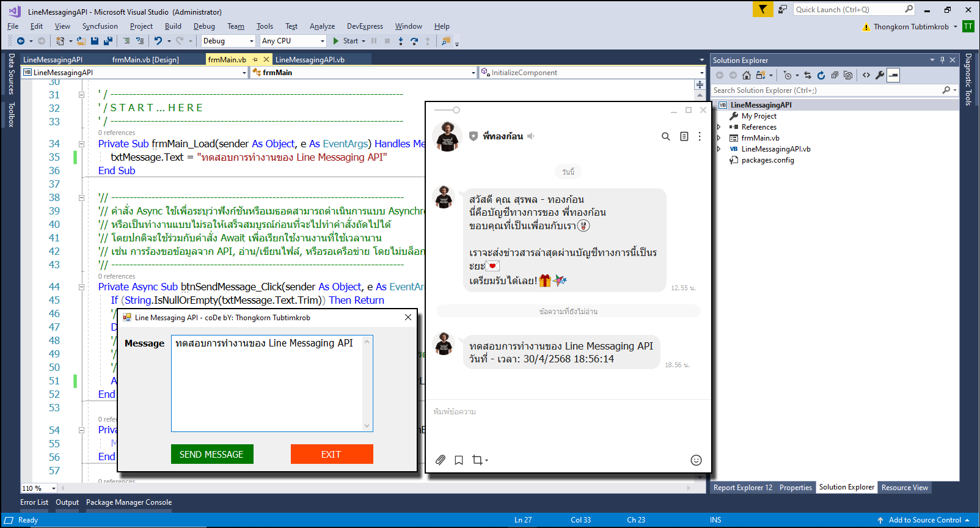
Task: Toggle Preview Selected Items in Solution Explorer
Action: [893, 75]
